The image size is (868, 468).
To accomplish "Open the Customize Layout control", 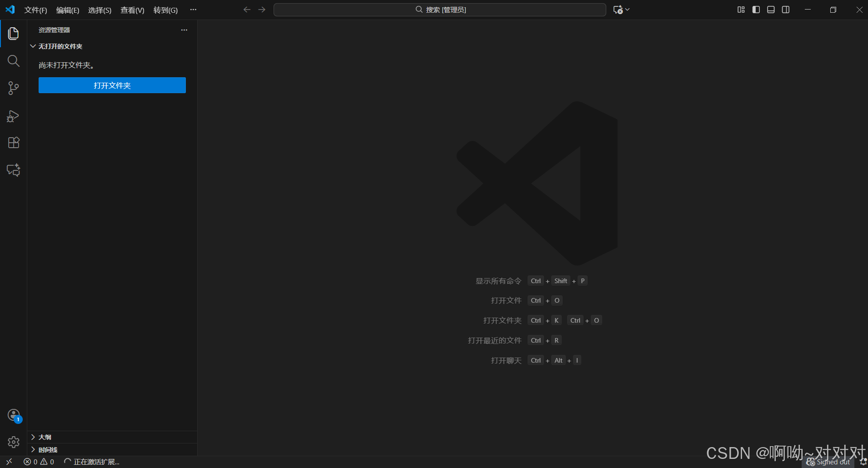I will [741, 10].
